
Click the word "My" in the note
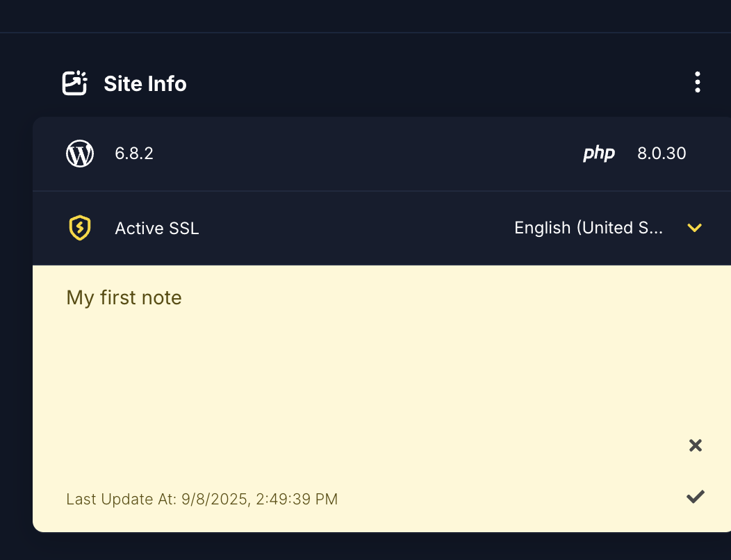click(80, 298)
